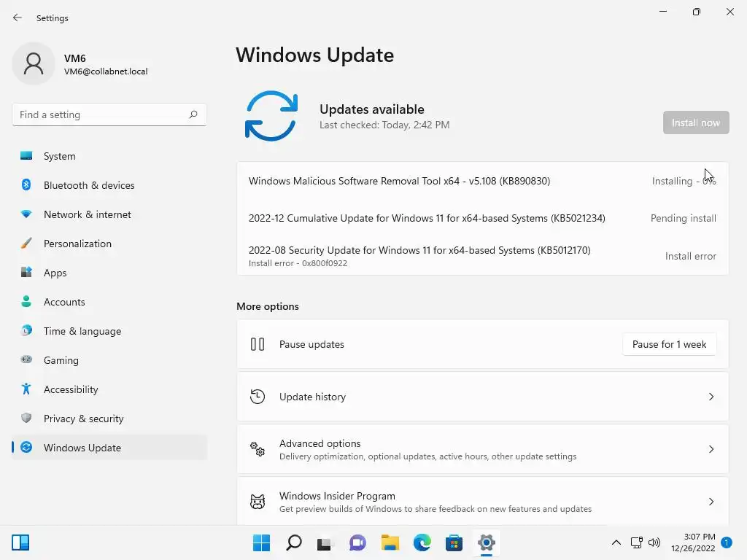Open the Widgets panel icon

point(20,542)
